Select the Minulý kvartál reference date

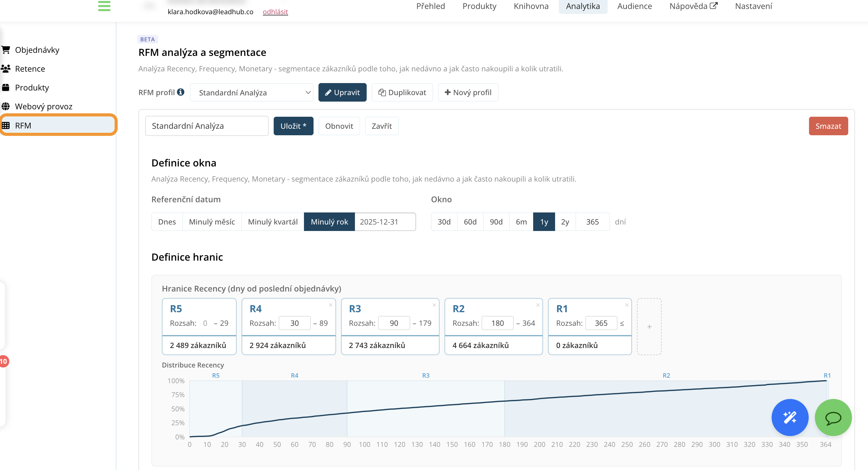click(x=272, y=222)
